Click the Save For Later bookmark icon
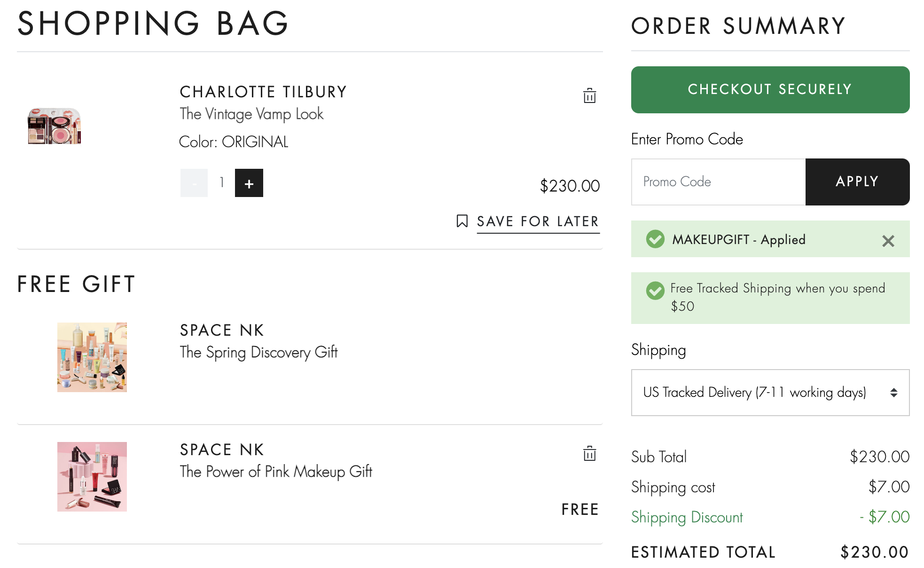This screenshot has width=924, height=568. 462,221
